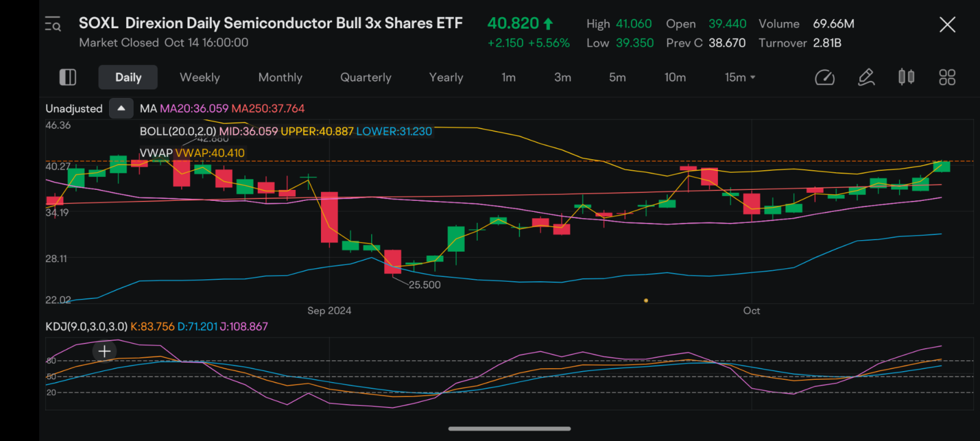Image resolution: width=980 pixels, height=441 pixels.
Task: Select the 3m interval
Action: pos(562,77)
